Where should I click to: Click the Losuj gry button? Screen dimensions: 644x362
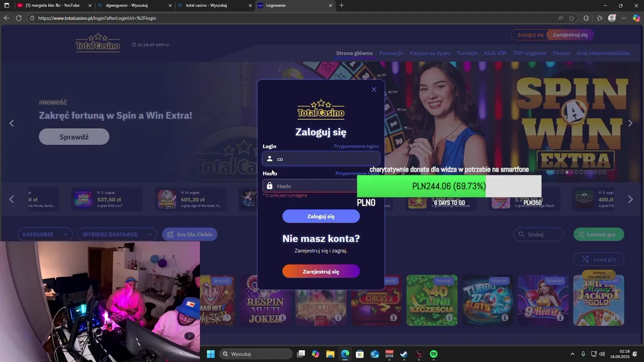point(599,259)
